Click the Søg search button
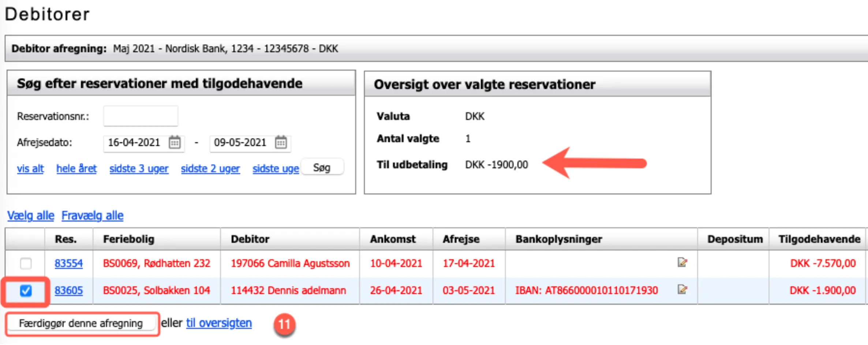 click(x=322, y=168)
